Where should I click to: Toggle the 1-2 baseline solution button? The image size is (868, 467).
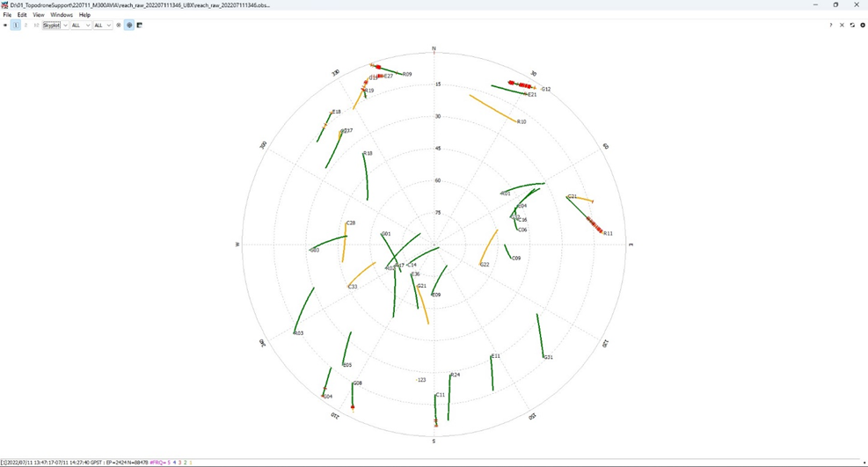[x=36, y=26]
